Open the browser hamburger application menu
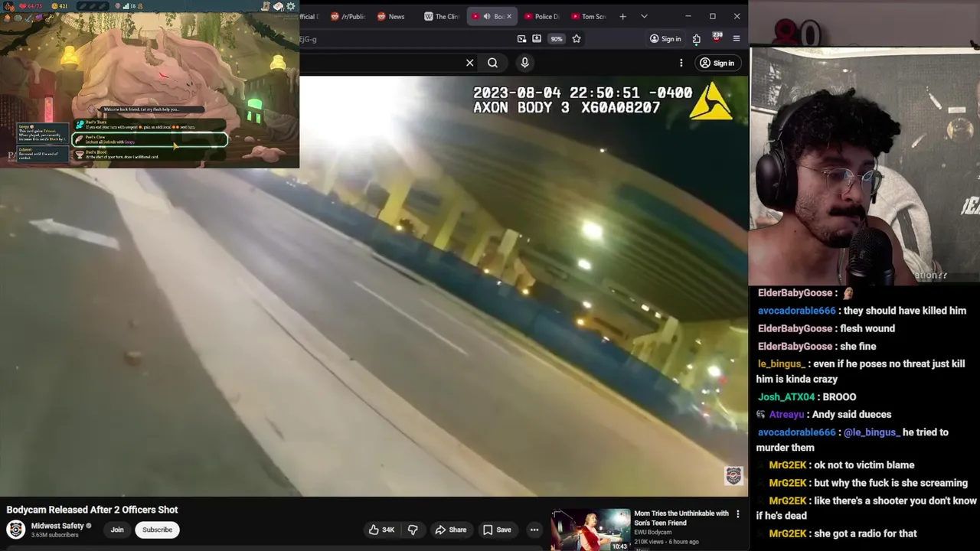Screen dimensions: 980x551 pos(737,39)
